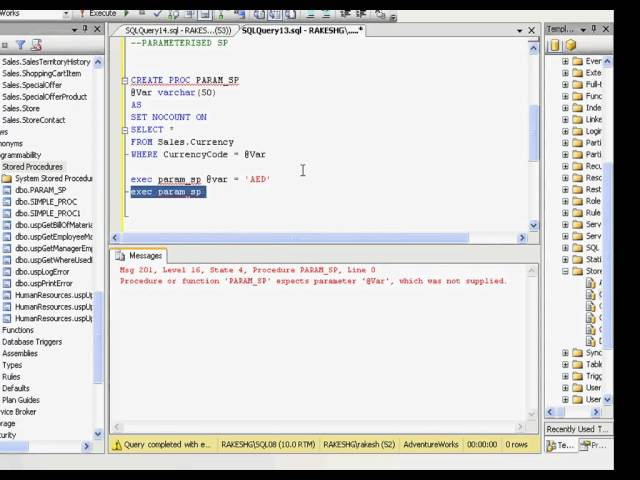Switch output to Results to File
The height and width of the screenshot is (480, 640).
[290, 14]
